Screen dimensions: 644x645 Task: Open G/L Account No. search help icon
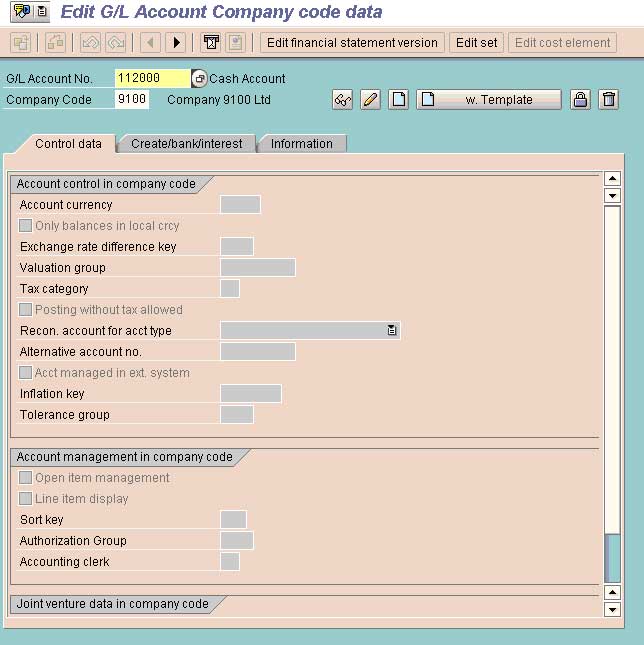coord(199,79)
